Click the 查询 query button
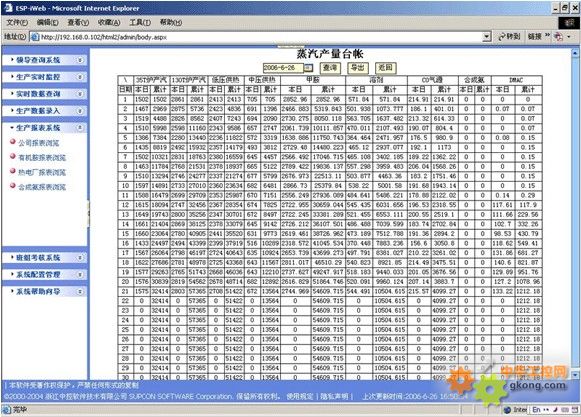581x417 pixels. (x=330, y=68)
